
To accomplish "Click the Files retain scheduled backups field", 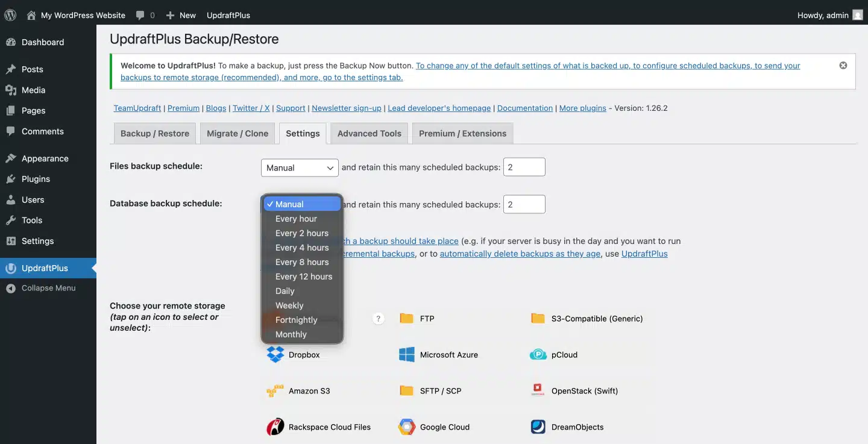I will [x=524, y=167].
